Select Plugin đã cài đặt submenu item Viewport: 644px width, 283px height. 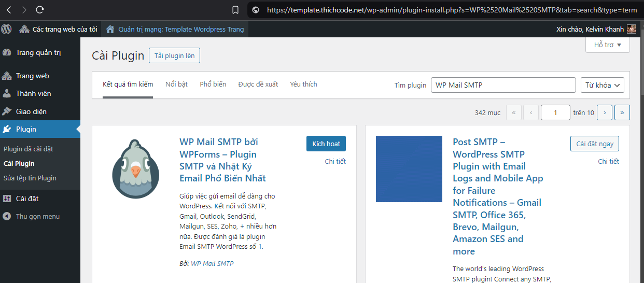click(x=29, y=149)
